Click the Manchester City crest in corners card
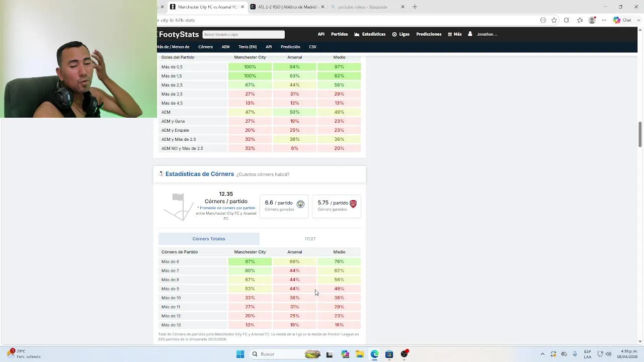644x362 pixels. (x=300, y=204)
